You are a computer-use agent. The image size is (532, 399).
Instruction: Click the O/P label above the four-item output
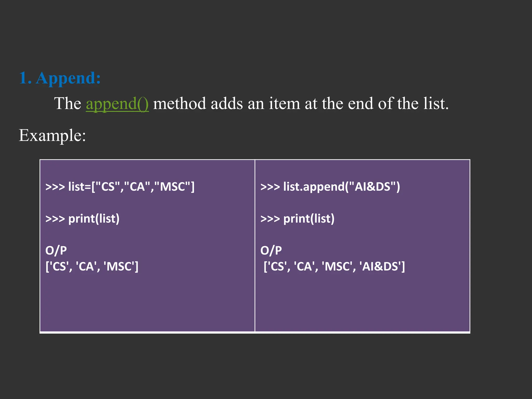coord(271,250)
